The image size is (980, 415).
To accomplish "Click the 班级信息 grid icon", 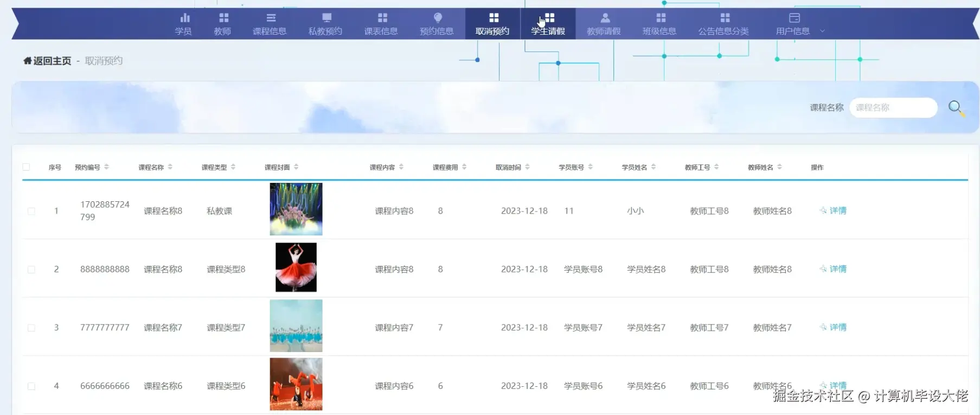I will [x=661, y=18].
